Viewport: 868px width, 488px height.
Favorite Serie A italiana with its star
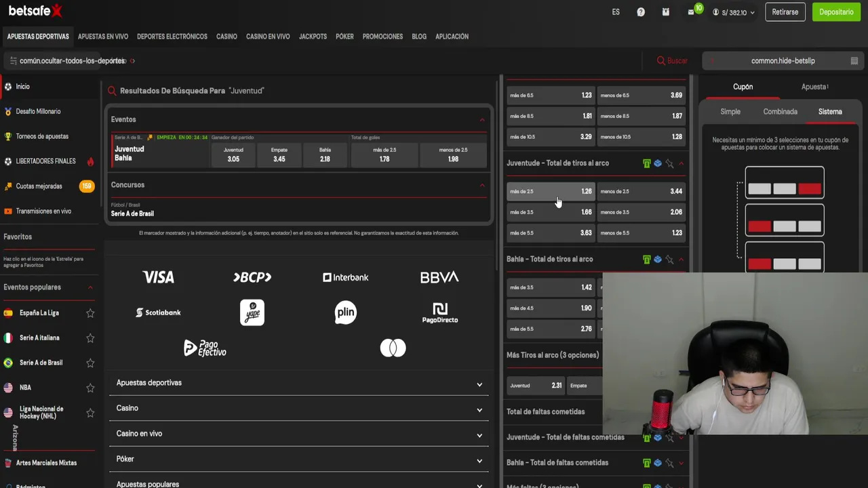click(90, 338)
